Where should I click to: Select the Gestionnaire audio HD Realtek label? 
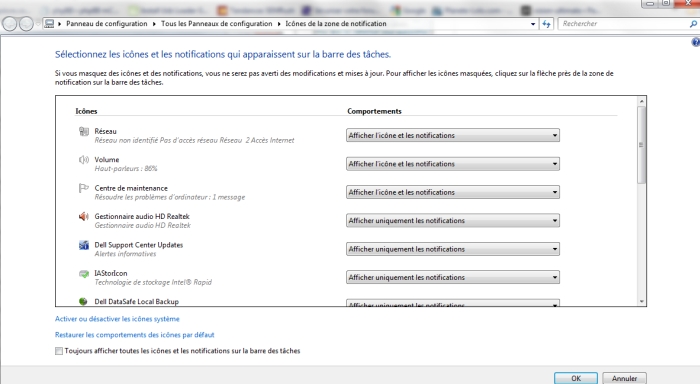click(142, 216)
